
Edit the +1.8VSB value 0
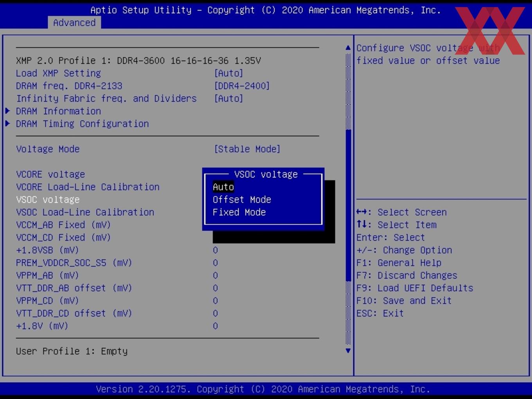[x=215, y=250]
